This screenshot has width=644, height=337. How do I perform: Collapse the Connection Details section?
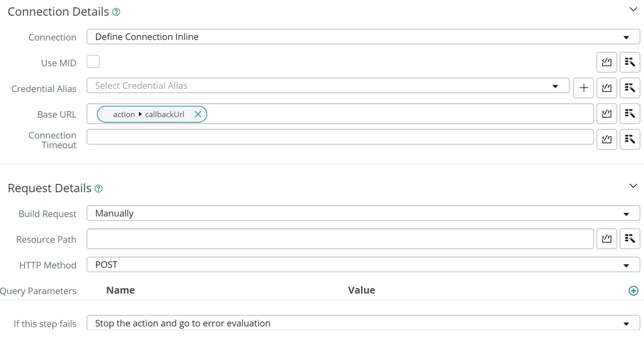[x=633, y=9]
